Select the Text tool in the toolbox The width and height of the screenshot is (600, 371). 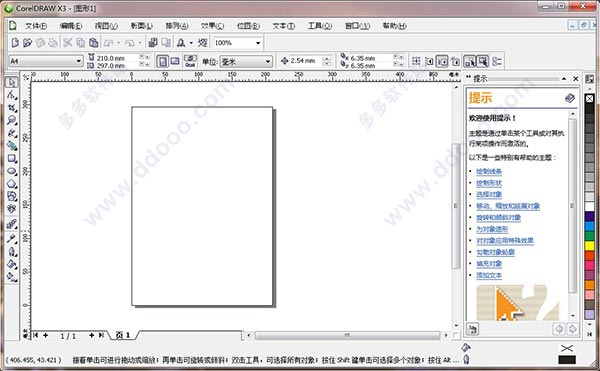pyautogui.click(x=11, y=208)
